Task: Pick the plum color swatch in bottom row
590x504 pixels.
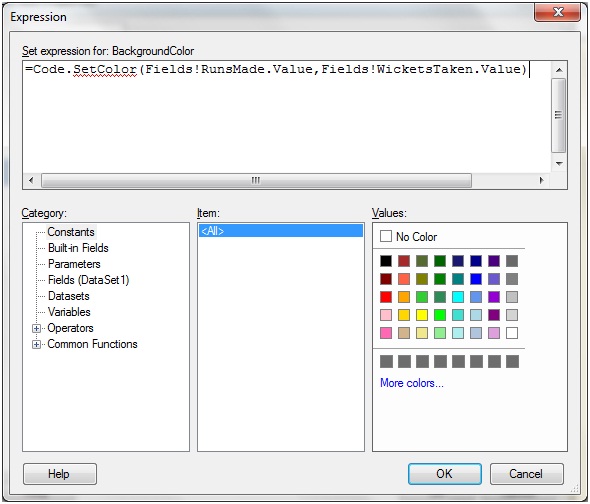Action: coord(494,333)
